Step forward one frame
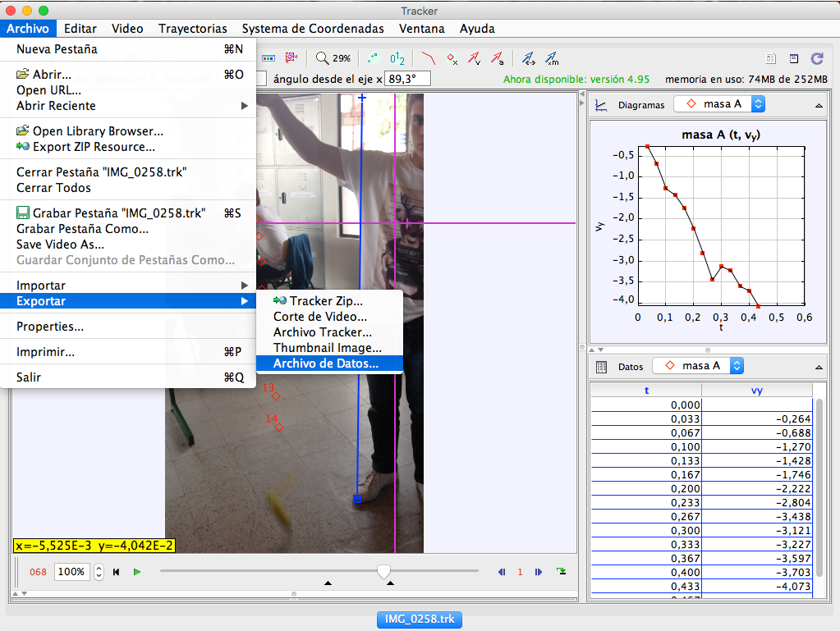This screenshot has width=840, height=631. 539,572
